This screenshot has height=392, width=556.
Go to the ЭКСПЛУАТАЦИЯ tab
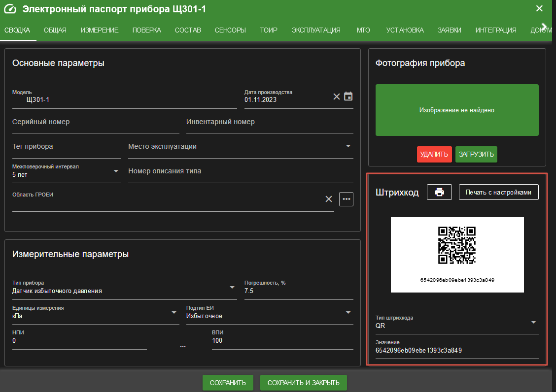pyautogui.click(x=316, y=30)
